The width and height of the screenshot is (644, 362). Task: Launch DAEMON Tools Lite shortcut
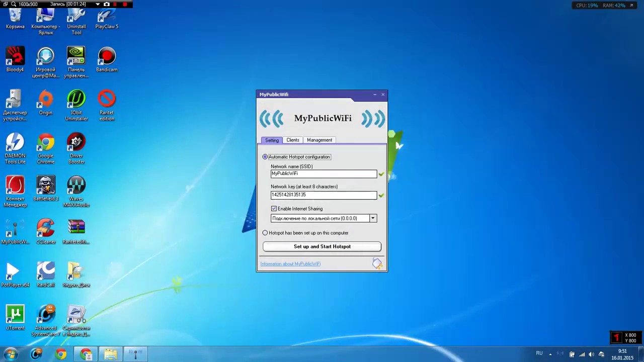[15, 149]
